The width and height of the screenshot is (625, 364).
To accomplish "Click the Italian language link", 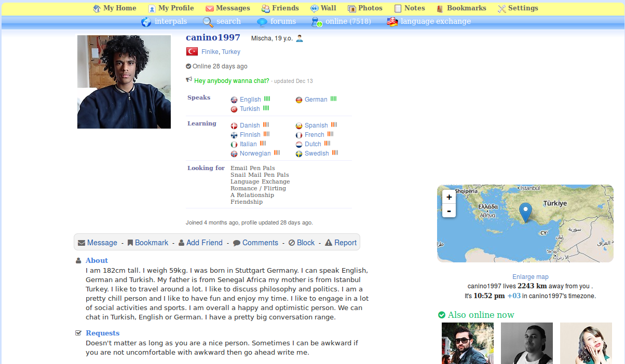I will (x=248, y=144).
